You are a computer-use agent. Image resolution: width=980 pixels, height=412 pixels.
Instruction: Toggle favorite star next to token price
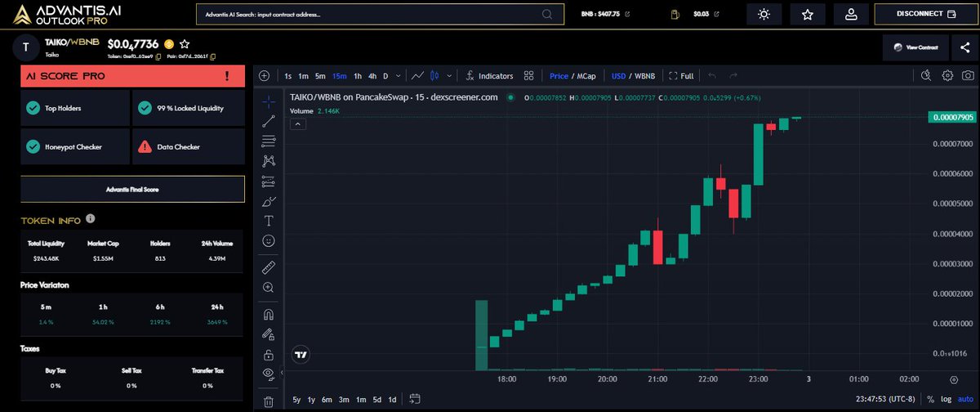pyautogui.click(x=185, y=44)
